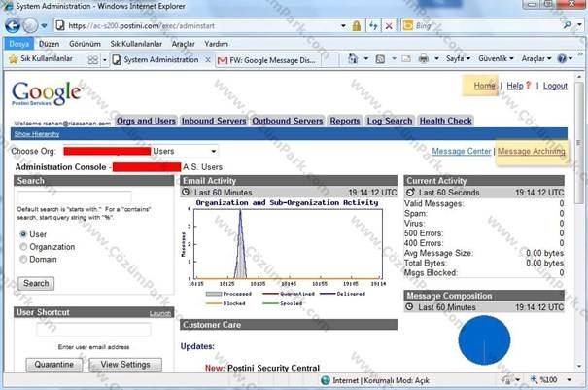The image size is (588, 390).
Task: Click the Quick Tabs grid icon
Action: (92, 59)
